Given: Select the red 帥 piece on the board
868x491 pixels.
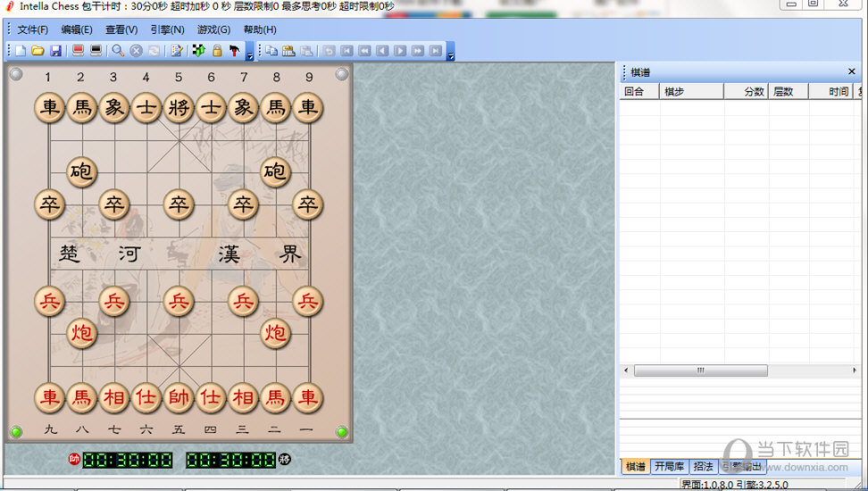Looking at the screenshot, I should tap(179, 397).
